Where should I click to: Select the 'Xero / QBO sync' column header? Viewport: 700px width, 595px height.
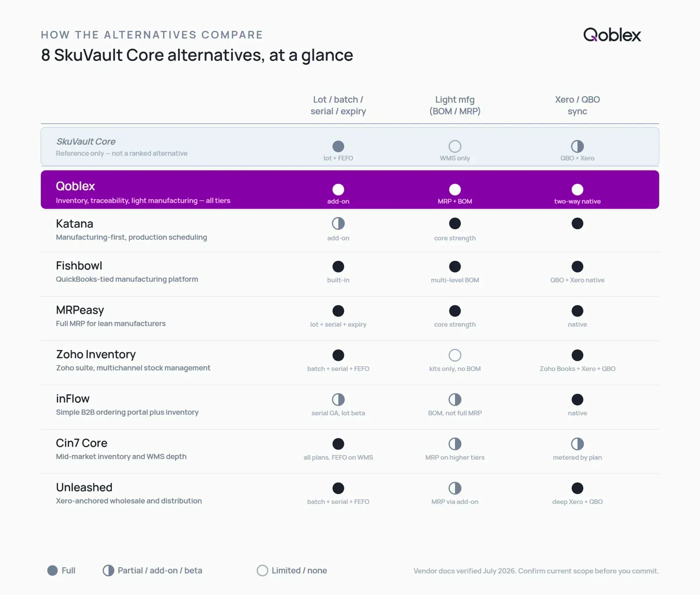[x=577, y=105]
